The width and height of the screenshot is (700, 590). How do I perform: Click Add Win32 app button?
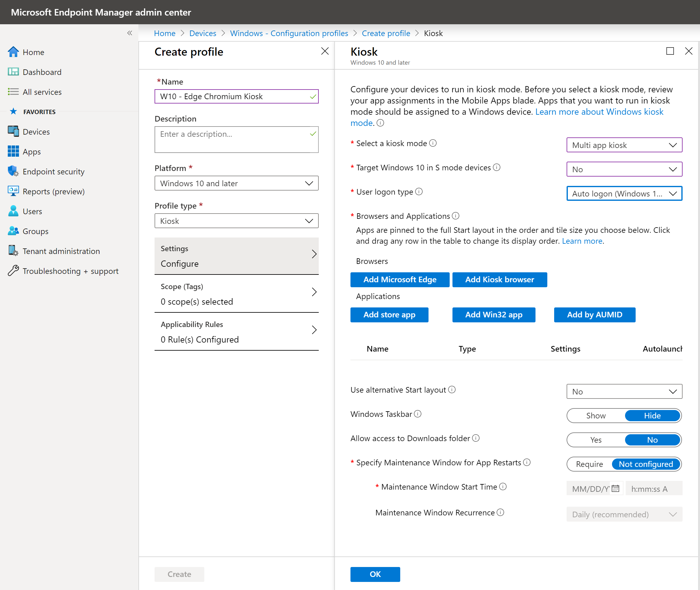click(x=494, y=314)
